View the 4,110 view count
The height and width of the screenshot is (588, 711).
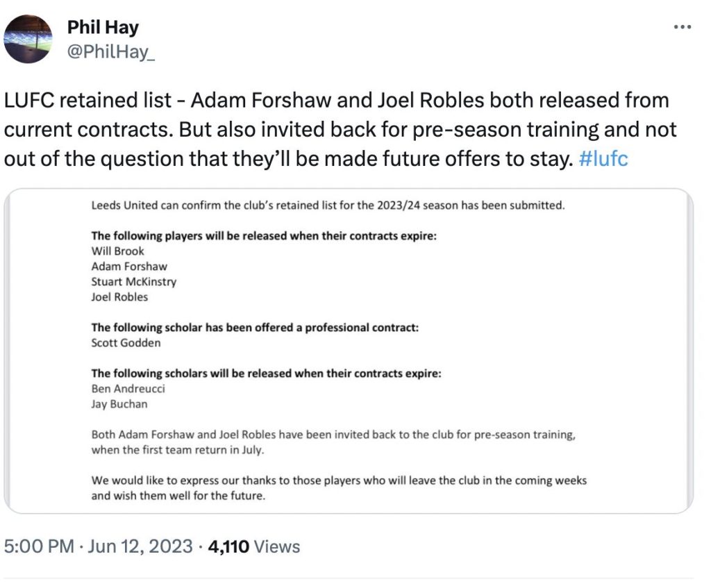point(228,546)
